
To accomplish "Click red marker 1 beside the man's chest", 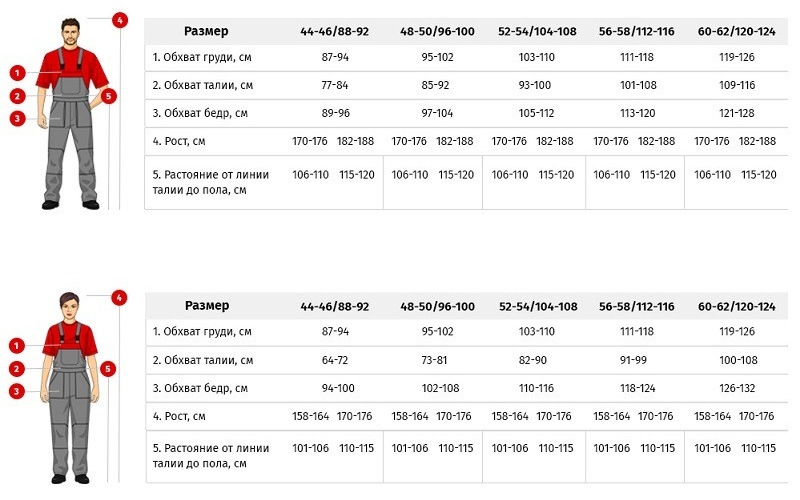I will tap(17, 73).
